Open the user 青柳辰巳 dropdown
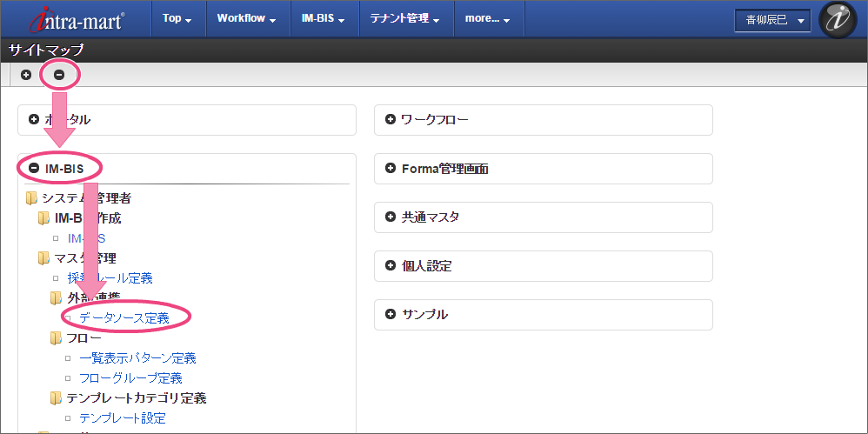Screen dimensions: 868x434 [772, 20]
